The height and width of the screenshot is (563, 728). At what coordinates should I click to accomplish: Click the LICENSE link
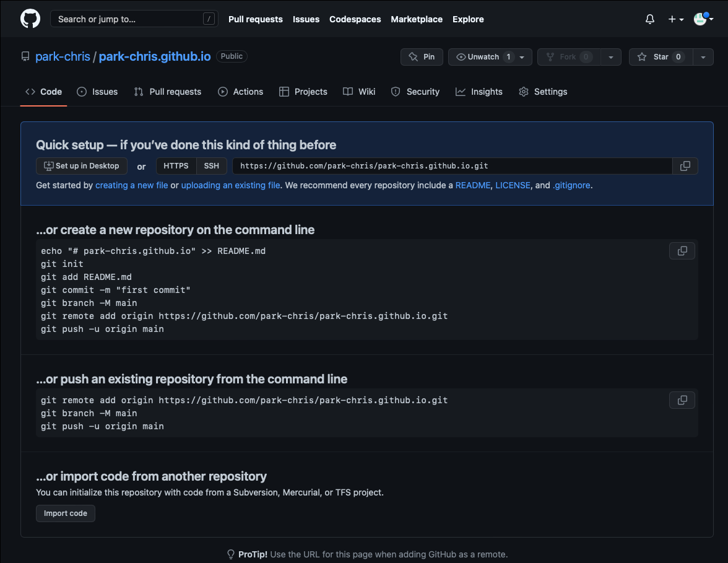(513, 185)
